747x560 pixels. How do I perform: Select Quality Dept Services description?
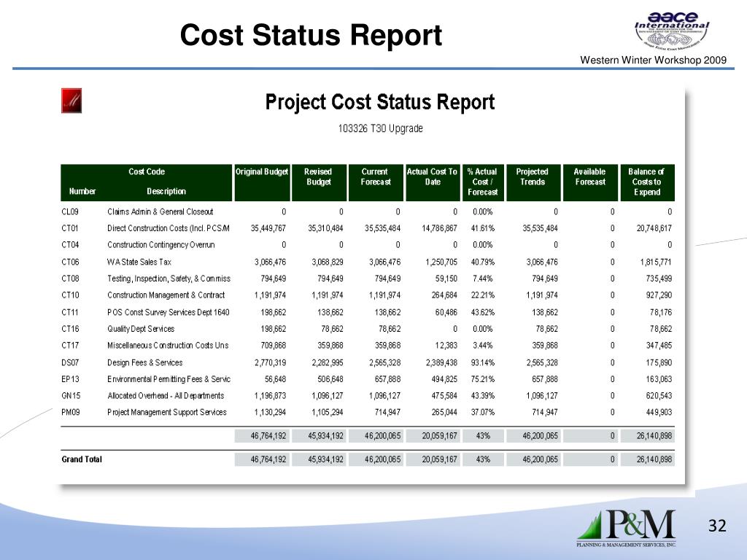coord(141,329)
